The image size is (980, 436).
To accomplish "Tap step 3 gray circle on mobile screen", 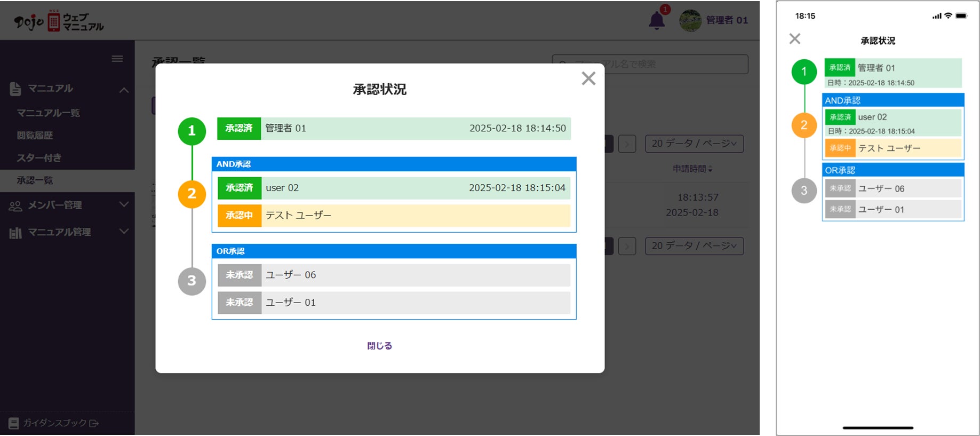I will [x=804, y=191].
